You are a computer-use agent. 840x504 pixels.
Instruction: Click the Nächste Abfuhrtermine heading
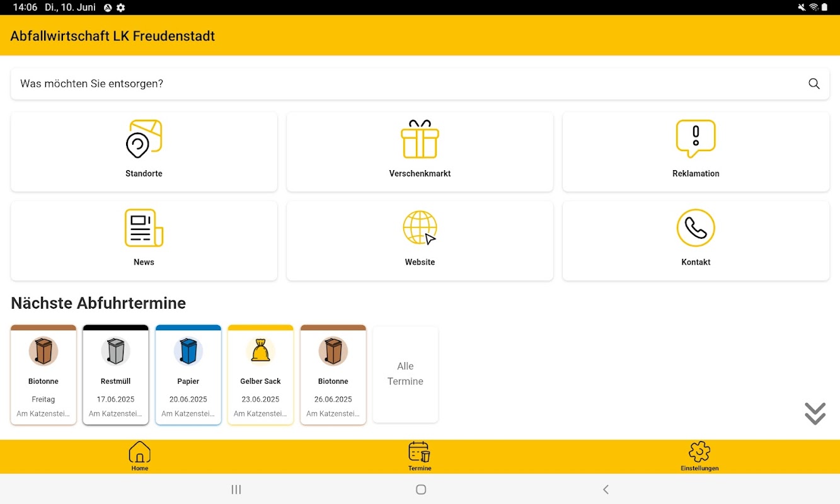click(x=98, y=303)
